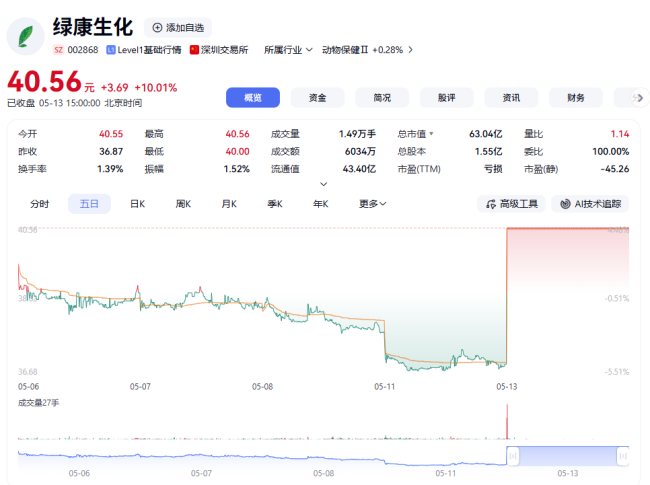This screenshot has height=485, width=650.
Task: Open the 财务 tab
Action: pos(576,98)
